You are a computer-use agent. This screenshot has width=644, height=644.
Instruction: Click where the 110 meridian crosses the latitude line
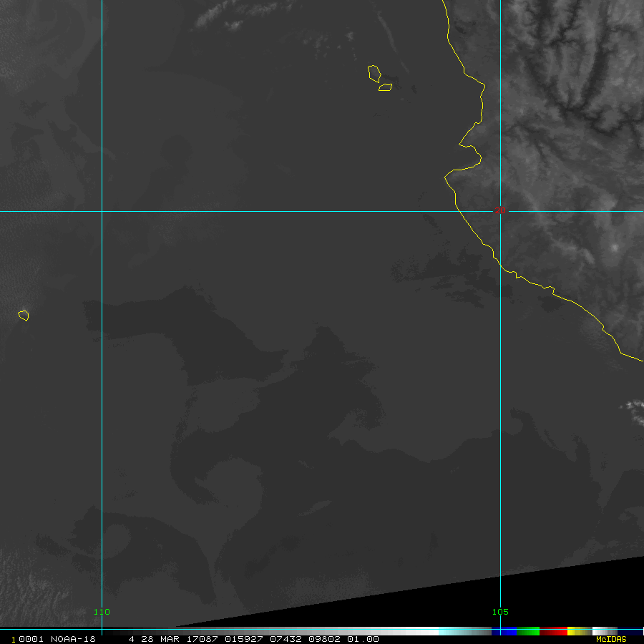(x=102, y=211)
